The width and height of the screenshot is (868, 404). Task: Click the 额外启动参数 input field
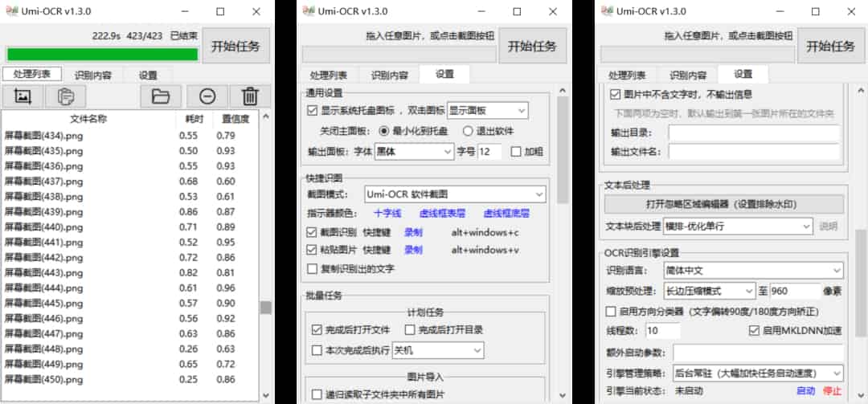759,353
